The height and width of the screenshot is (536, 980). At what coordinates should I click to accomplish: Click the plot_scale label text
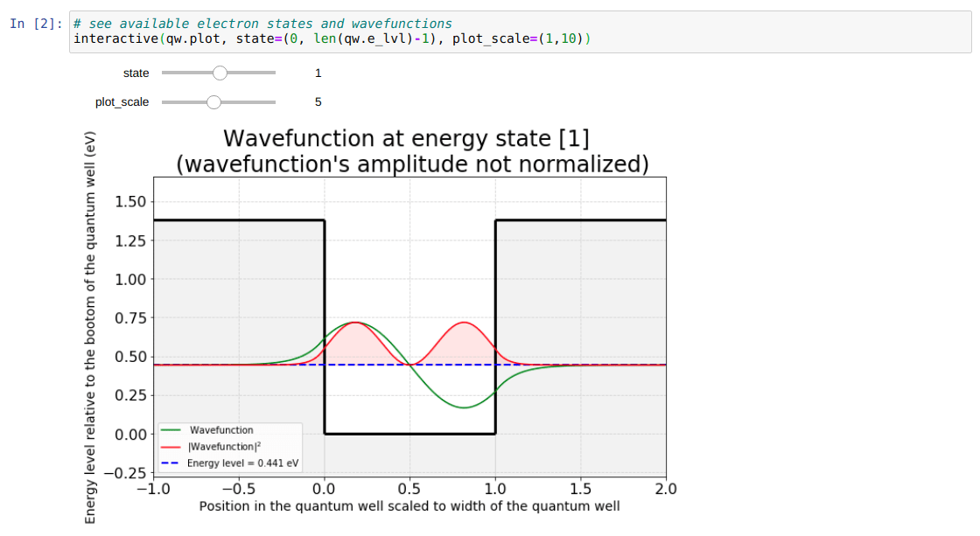(122, 102)
